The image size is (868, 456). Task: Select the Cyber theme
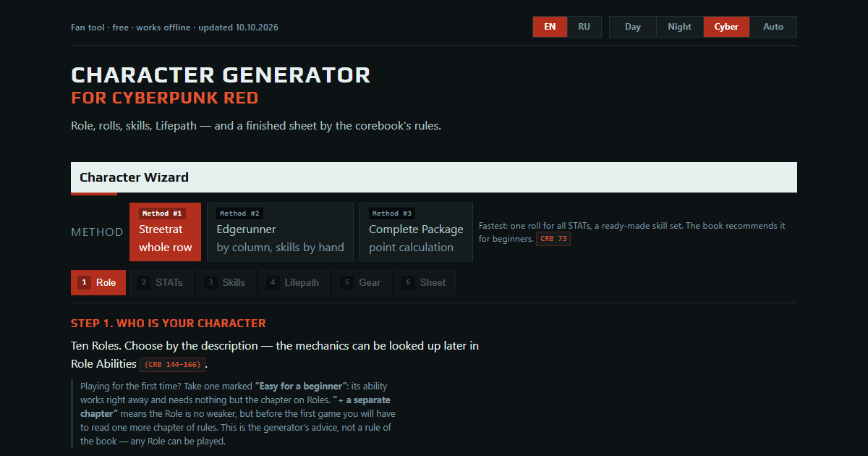point(726,27)
